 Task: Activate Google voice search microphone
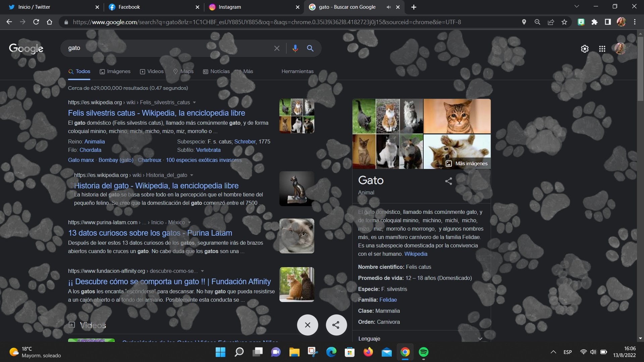pos(295,48)
